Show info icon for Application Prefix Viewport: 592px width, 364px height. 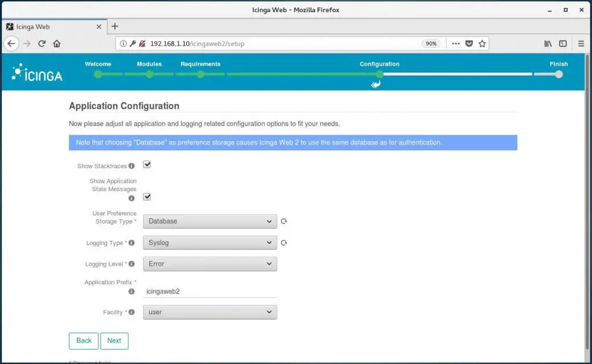pos(131,292)
